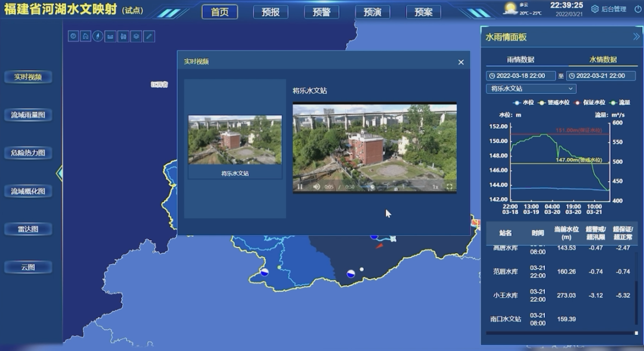Click the power logout icon
644x351 pixels.
pyautogui.click(x=637, y=9)
